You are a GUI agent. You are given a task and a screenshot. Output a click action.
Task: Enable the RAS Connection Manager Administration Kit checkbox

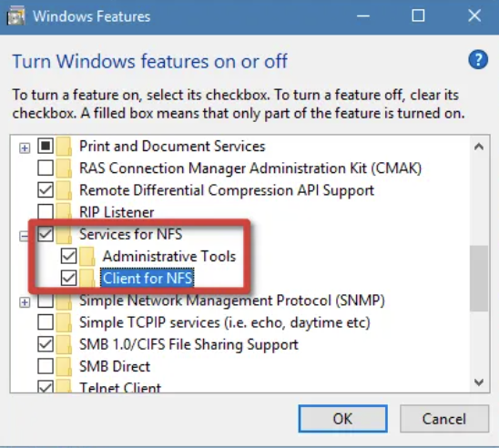point(46,168)
